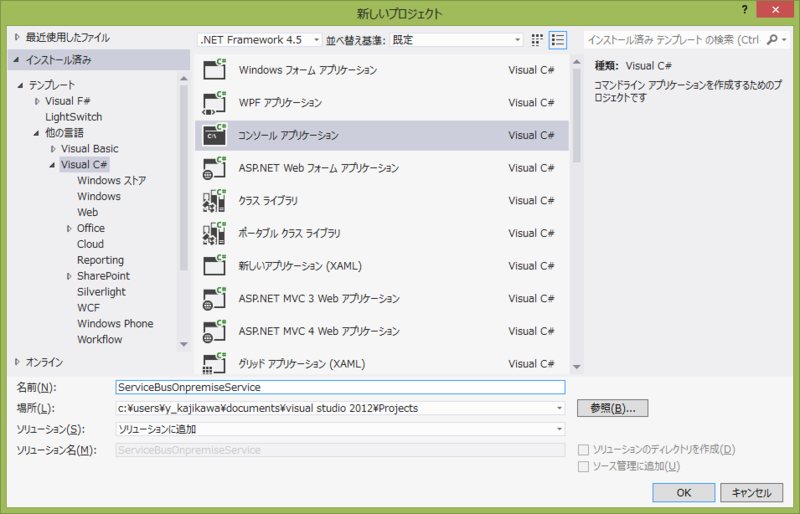
Task: Expand the SharePoint node arrow
Action: point(69,276)
